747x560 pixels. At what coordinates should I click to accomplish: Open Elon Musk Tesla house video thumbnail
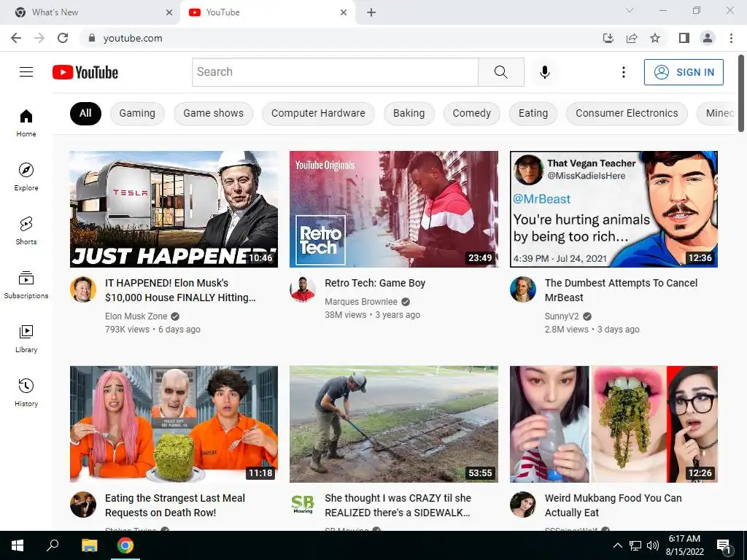174,209
